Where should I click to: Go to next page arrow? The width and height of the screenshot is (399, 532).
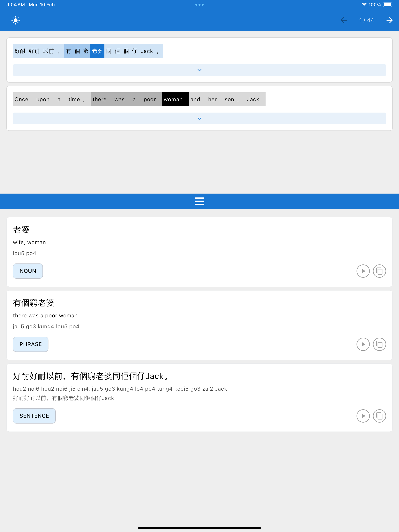tap(389, 20)
